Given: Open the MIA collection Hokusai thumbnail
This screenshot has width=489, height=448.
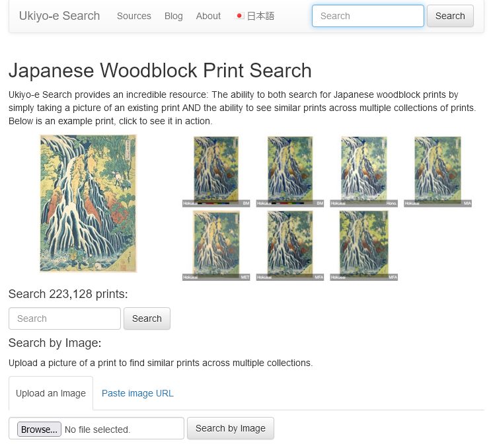Looking at the screenshot, I should coord(437,170).
